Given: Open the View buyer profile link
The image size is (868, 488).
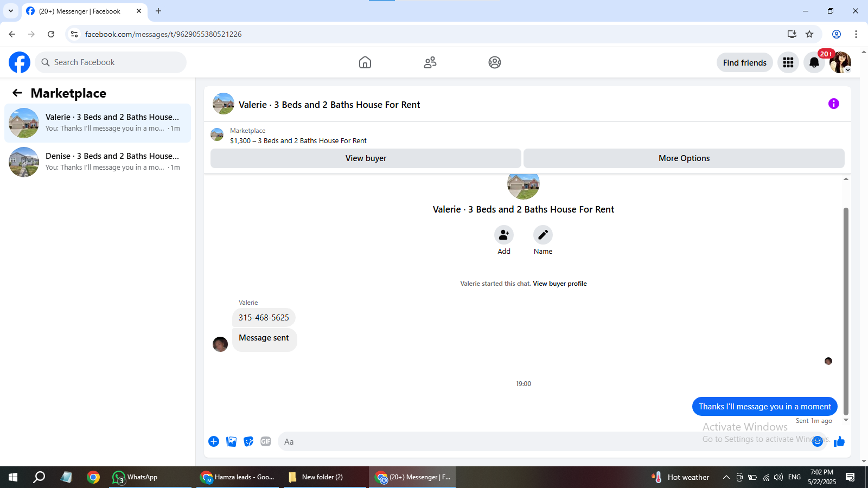Looking at the screenshot, I should tap(560, 284).
